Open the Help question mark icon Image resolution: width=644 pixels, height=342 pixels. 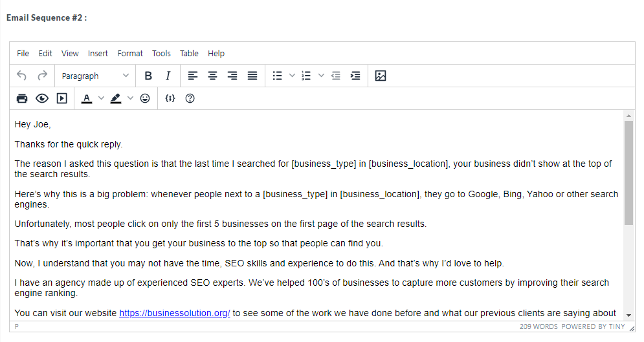pos(190,98)
